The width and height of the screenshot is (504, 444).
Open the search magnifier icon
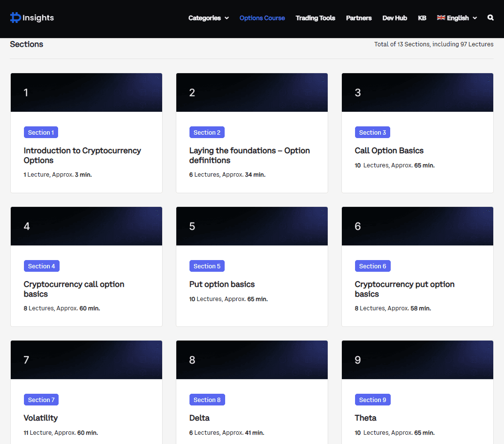pos(490,18)
